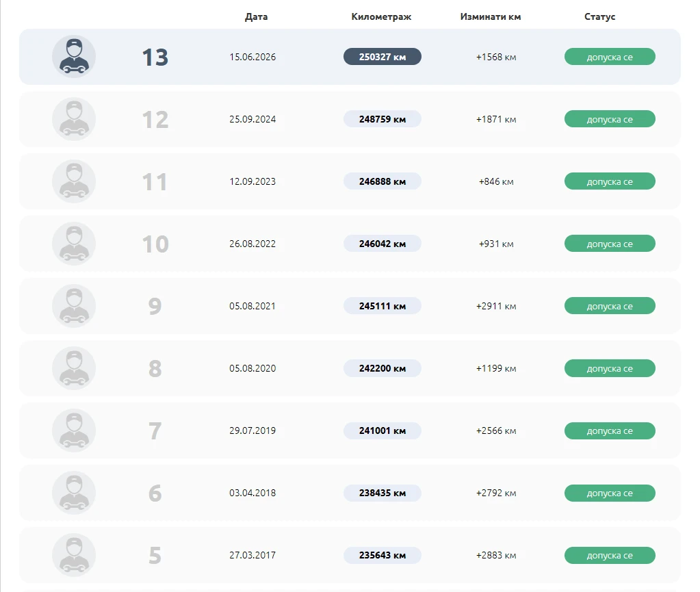The width and height of the screenshot is (700, 592).
Task: Click the mechanic icon in row 12
Action: [x=74, y=119]
